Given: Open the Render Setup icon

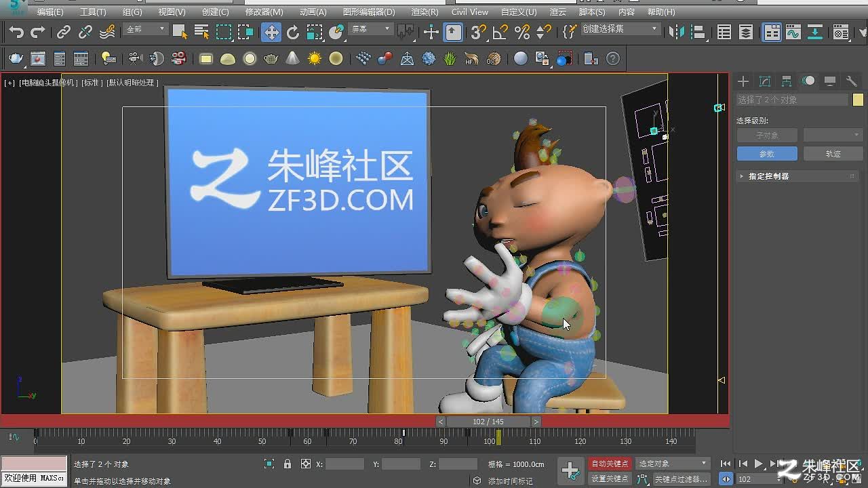Looking at the screenshot, I should 841,32.
